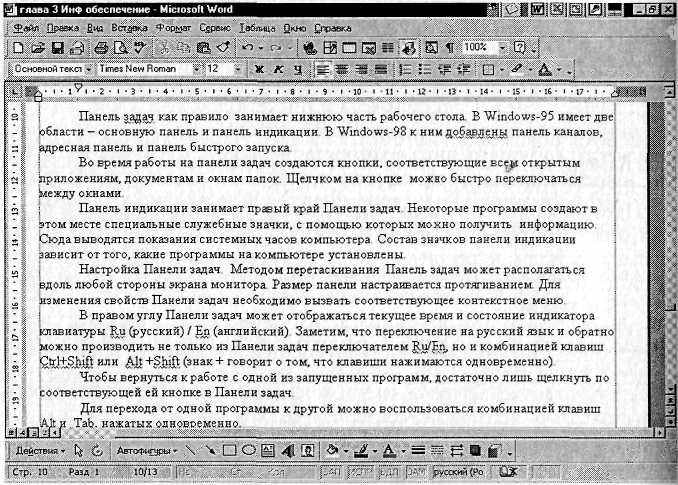The height and width of the screenshot is (485, 678).
Task: Copy selection using the copy icon
Action: coord(183,48)
